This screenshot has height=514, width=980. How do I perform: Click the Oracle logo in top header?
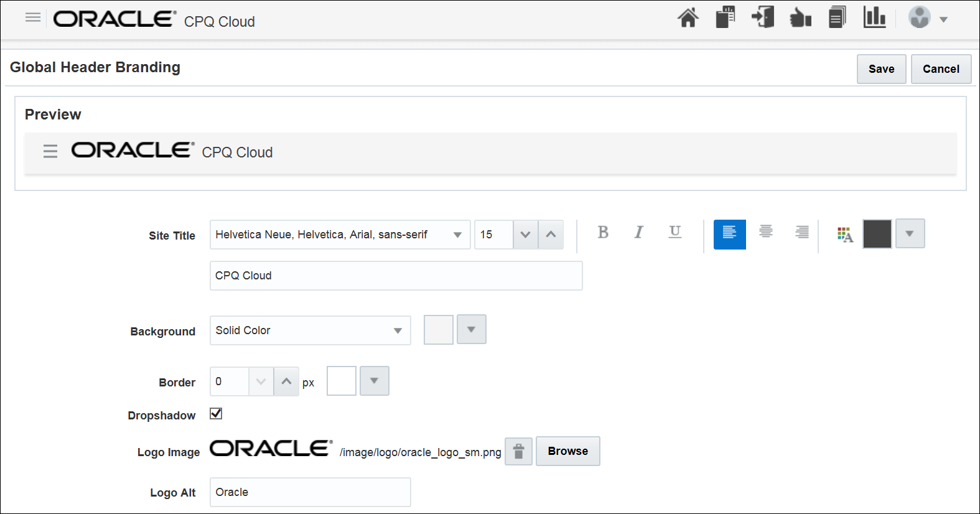point(114,19)
